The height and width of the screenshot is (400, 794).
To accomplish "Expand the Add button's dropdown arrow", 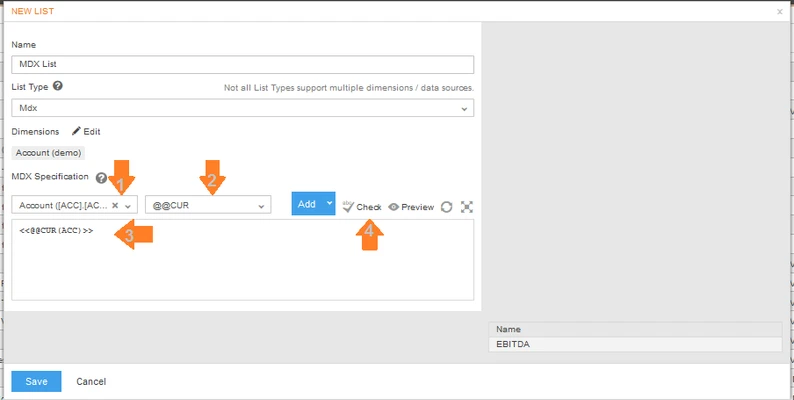I will click(329, 204).
